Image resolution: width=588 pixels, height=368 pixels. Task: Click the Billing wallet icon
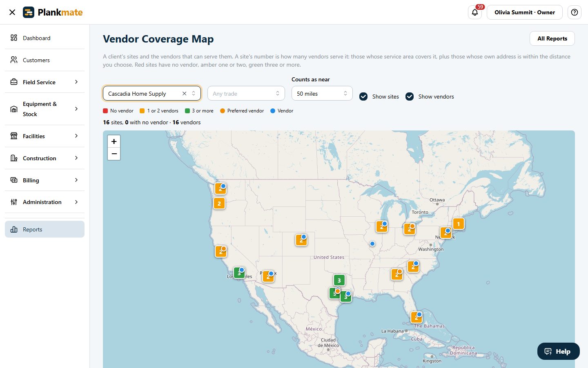click(x=14, y=180)
